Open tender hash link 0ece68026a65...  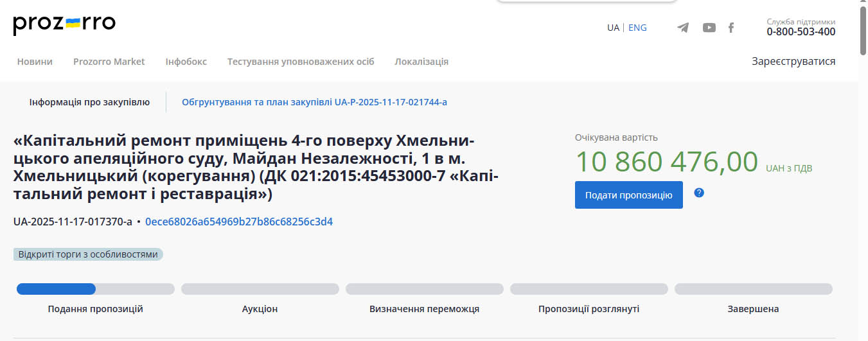coord(239,222)
